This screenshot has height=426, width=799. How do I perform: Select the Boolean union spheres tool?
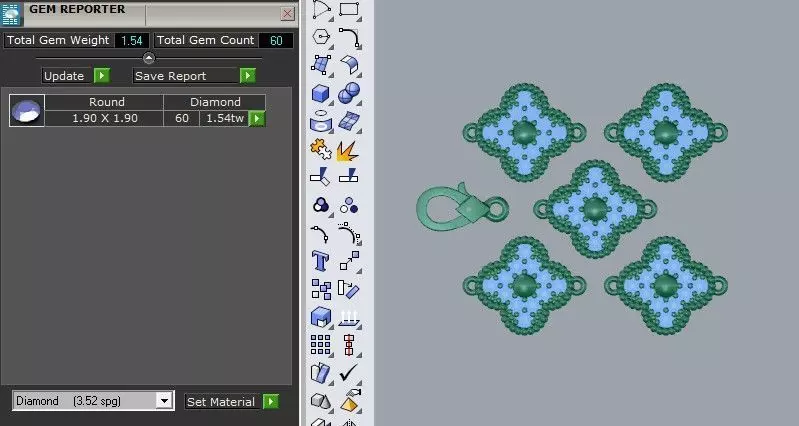click(349, 94)
